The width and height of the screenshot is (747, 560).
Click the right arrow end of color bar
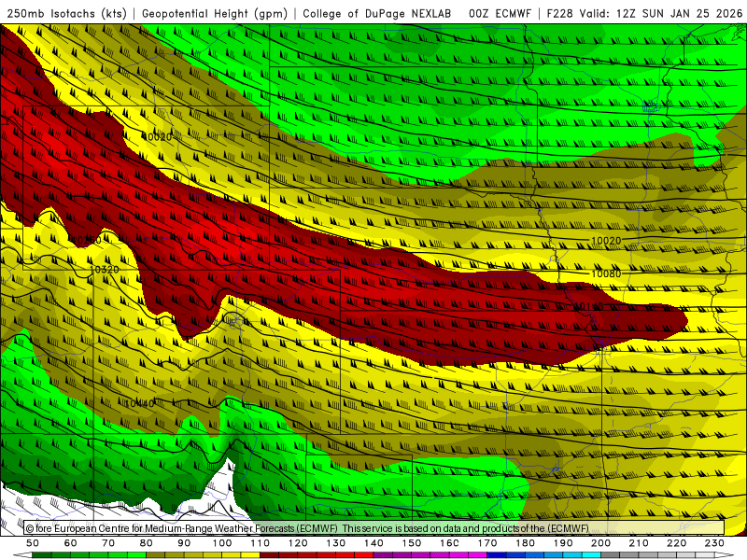(725, 555)
